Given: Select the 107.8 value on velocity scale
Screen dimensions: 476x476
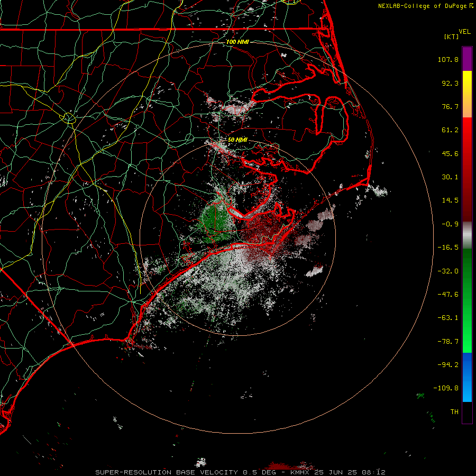Looking at the screenshot, I should (448, 59).
